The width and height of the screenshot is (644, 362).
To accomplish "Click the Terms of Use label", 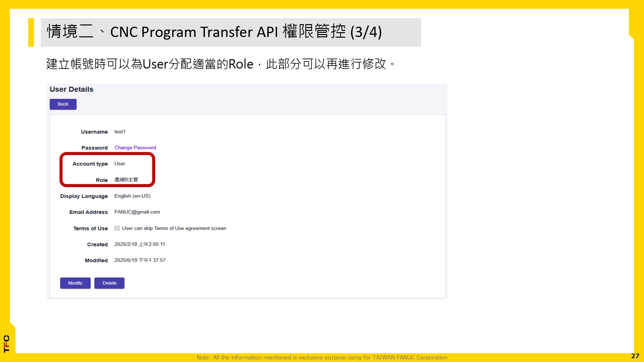I will 90,228.
